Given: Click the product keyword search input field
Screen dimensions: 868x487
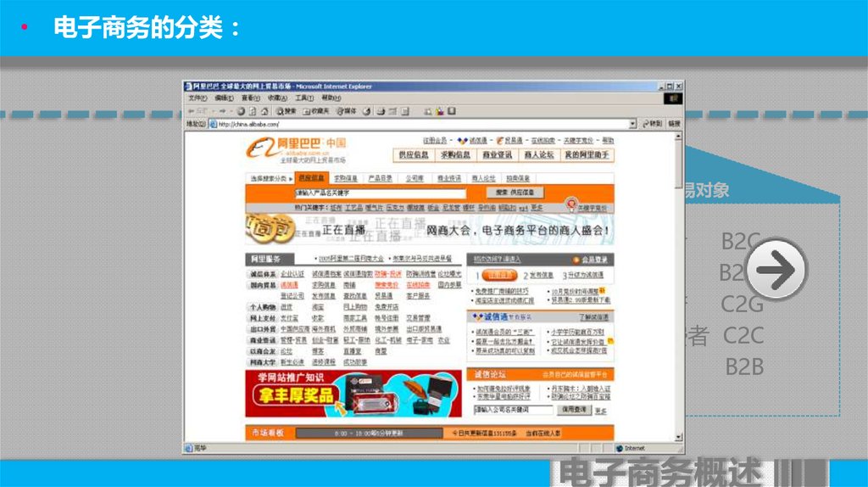Looking at the screenshot, I should coord(380,193).
